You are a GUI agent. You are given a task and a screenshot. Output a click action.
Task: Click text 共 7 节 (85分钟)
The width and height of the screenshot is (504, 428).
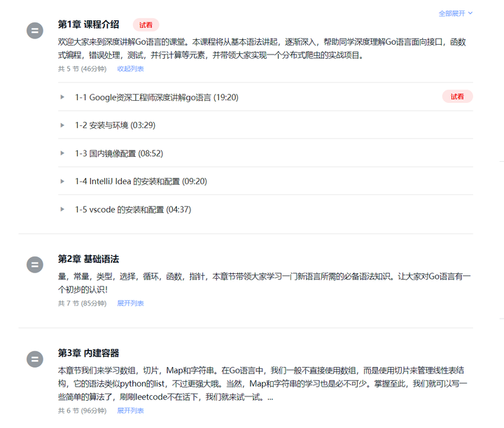[x=83, y=303]
